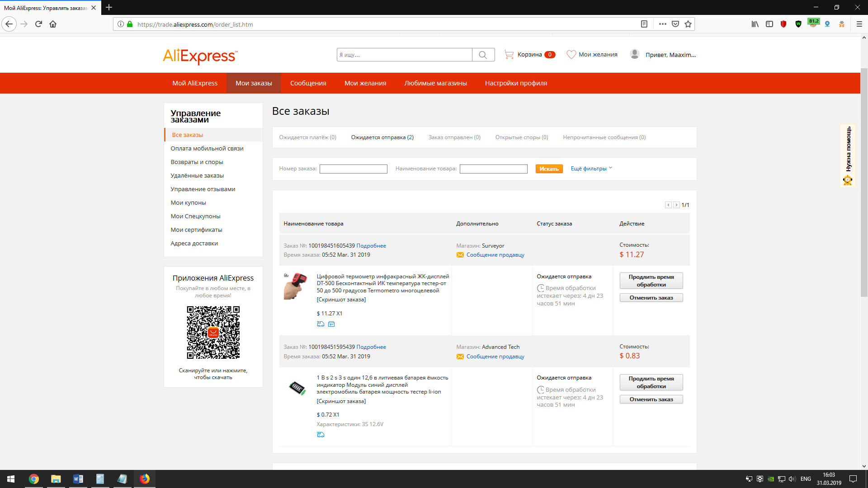Viewport: 868px width, 488px height.
Task: Click the 'Я ищу...' search box
Action: [404, 55]
